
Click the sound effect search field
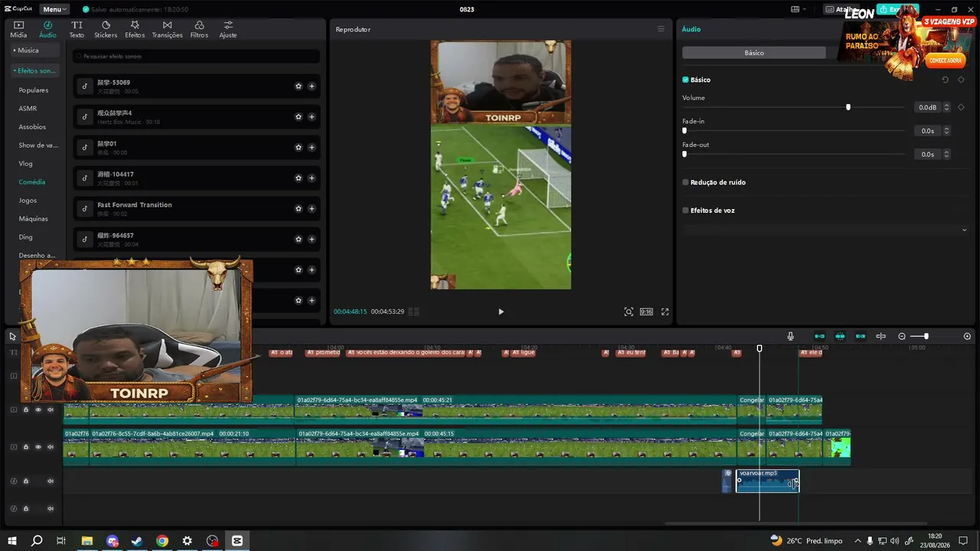(197, 57)
